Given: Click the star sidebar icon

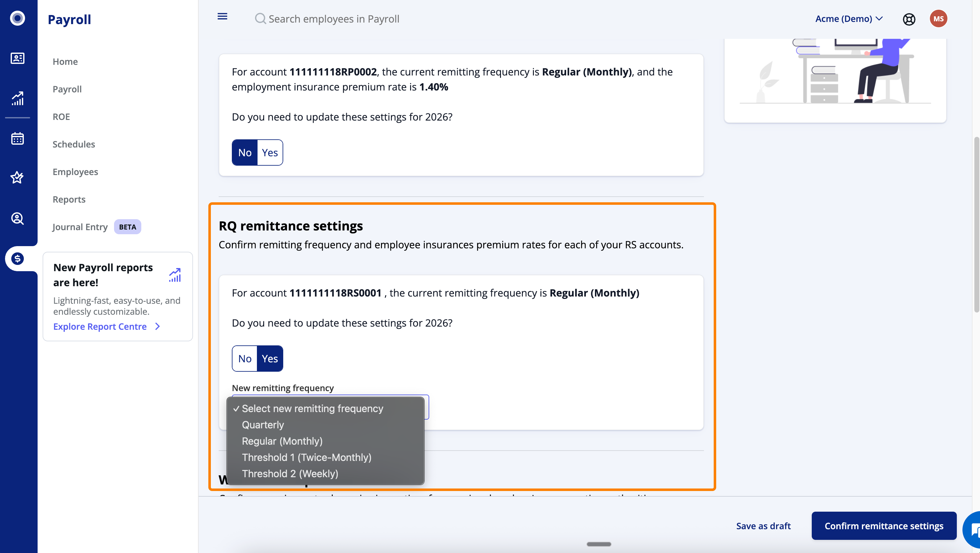Looking at the screenshot, I should coord(18,177).
